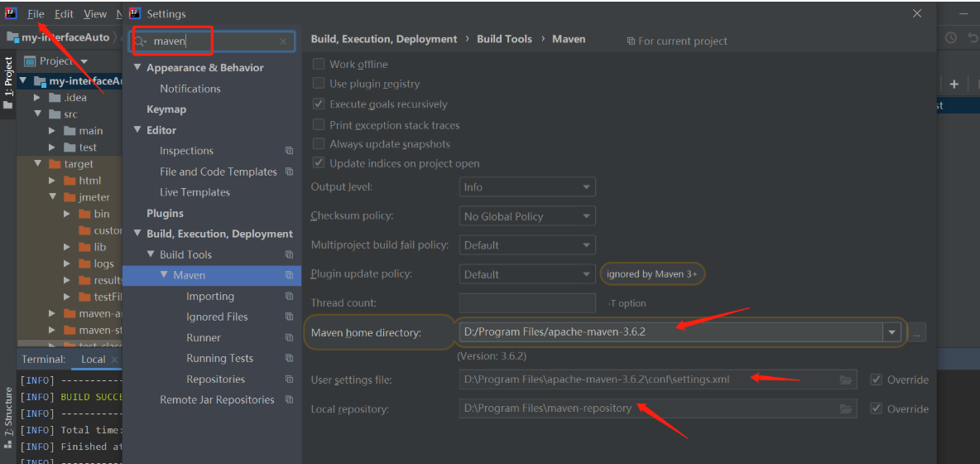Viewport: 980px width, 464px height.
Task: Click the folder icon for User settings file
Action: point(845,379)
